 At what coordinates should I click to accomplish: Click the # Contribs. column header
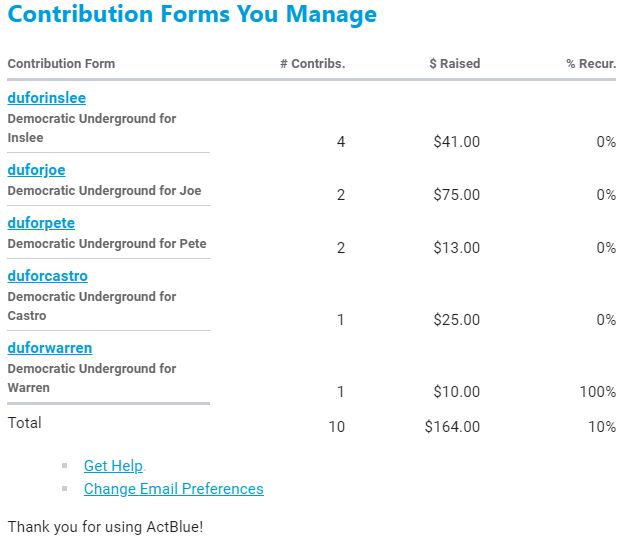tap(312, 64)
